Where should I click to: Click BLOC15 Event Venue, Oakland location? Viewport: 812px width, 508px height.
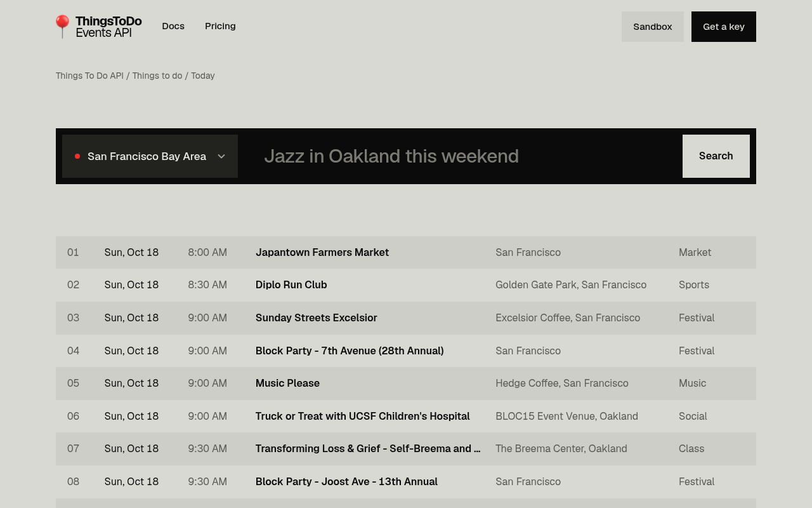(x=566, y=416)
